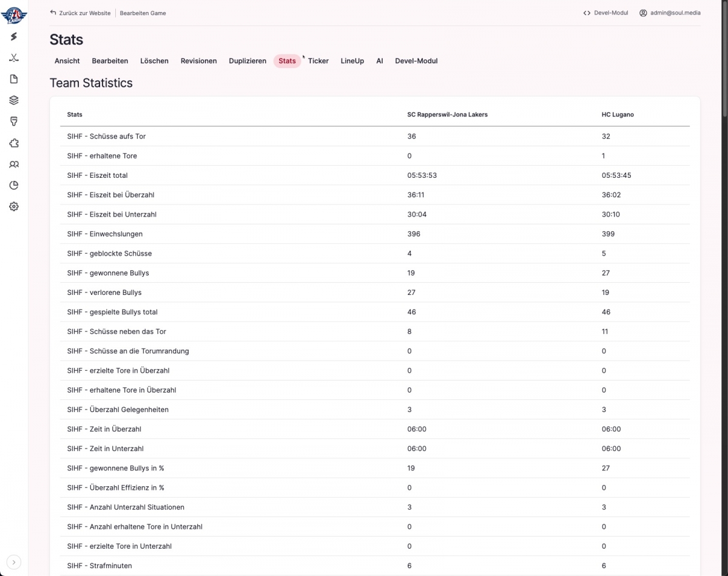728x576 pixels.
Task: Select 'SIHF - Schüsse neben das Tor' label
Action: (116, 331)
